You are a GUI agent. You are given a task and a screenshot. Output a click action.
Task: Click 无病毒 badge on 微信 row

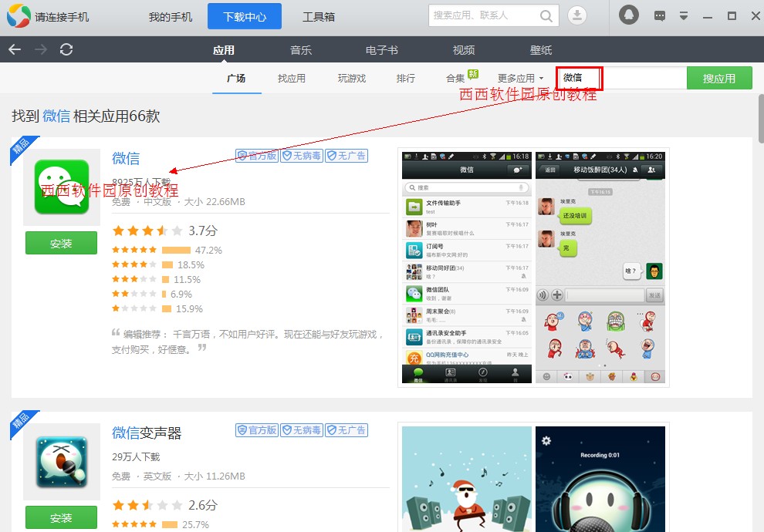click(302, 156)
